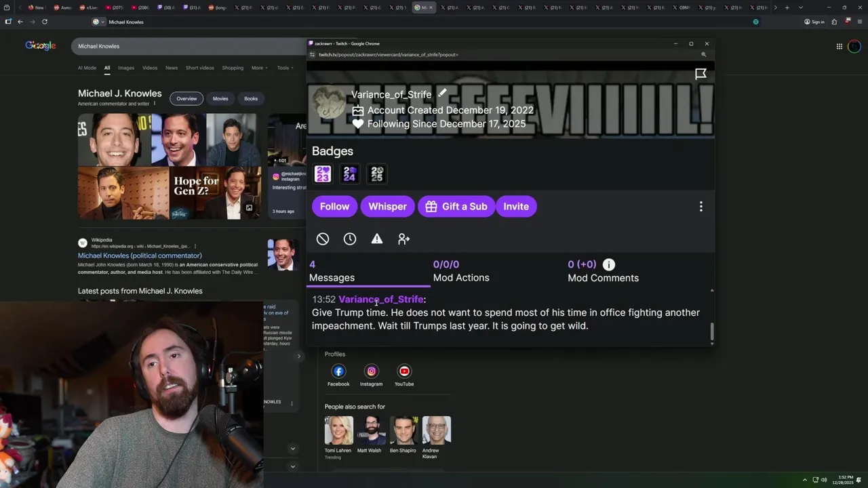This screenshot has width=868, height=488.
Task: Click the browser reload icon
Action: tap(45, 22)
